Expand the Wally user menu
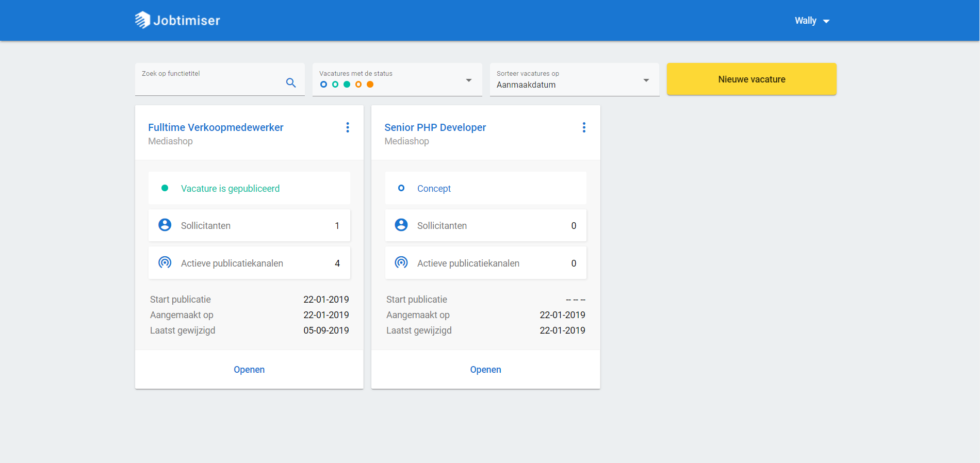 tap(812, 21)
